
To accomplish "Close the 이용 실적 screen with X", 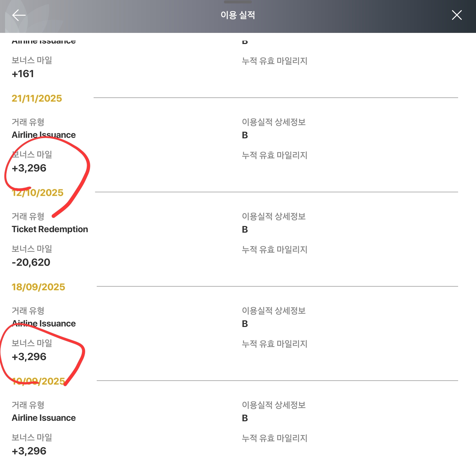I will pos(456,15).
